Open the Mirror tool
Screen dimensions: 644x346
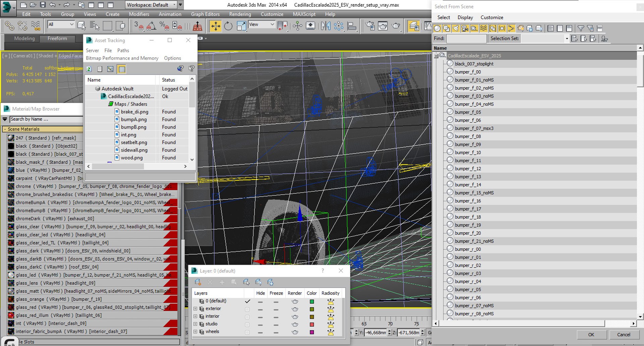[325, 26]
